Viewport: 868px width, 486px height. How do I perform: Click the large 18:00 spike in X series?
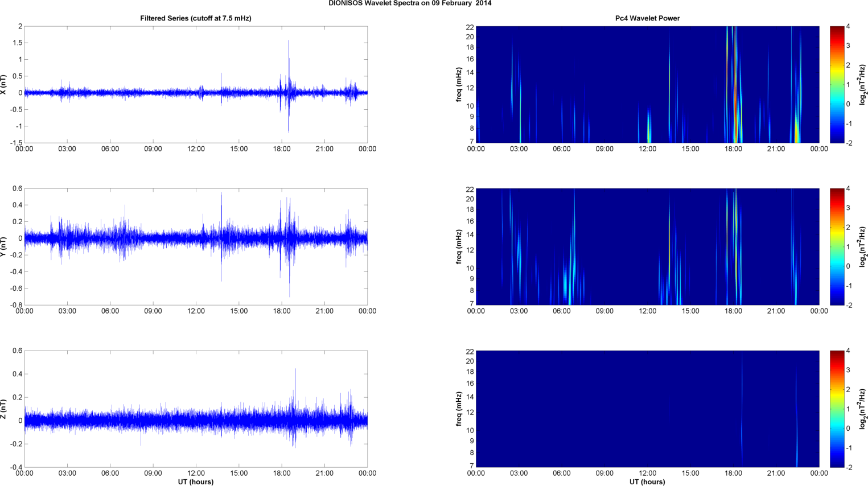tap(288, 85)
